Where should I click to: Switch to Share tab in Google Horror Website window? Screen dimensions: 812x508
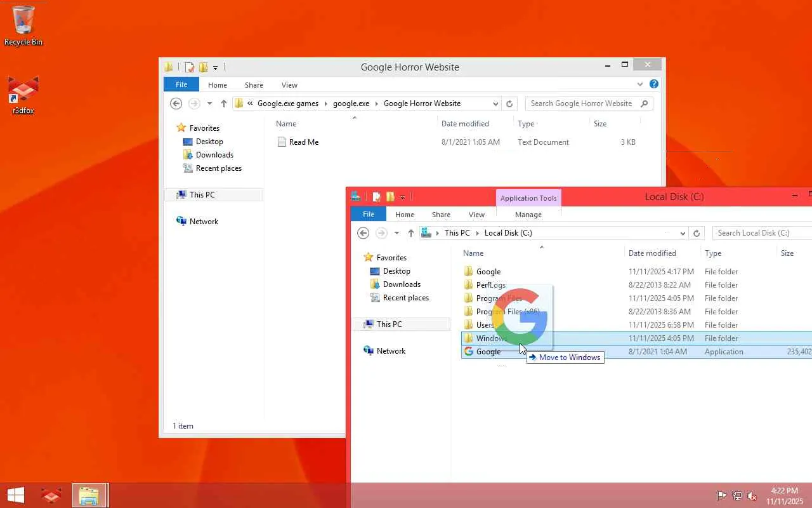[x=254, y=85]
